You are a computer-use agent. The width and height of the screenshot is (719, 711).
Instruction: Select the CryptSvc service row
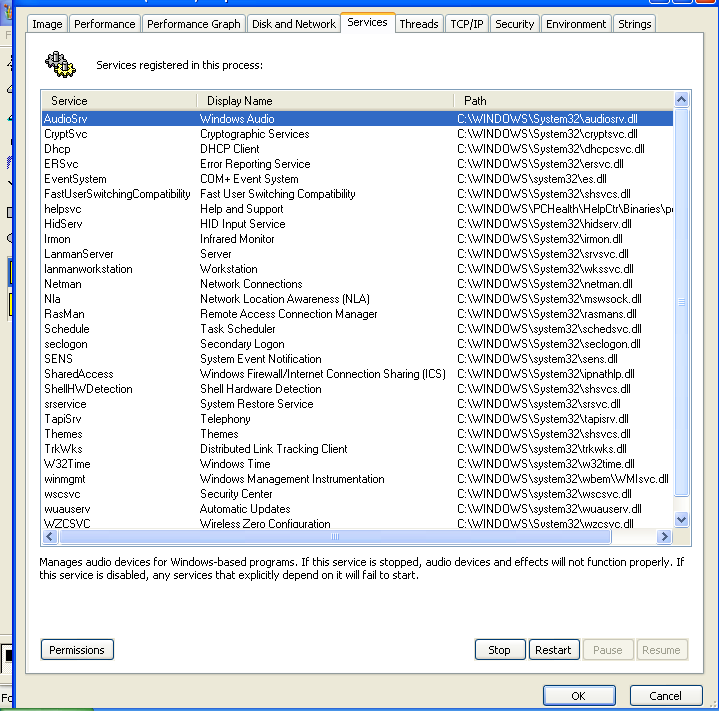coord(357,134)
